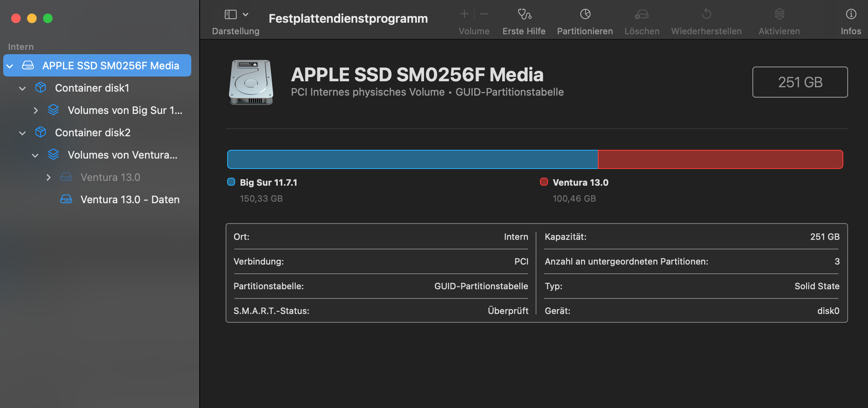Viewport: 868px width, 408px height.
Task: Collapse Container disk1 in sidebar
Action: 23,88
